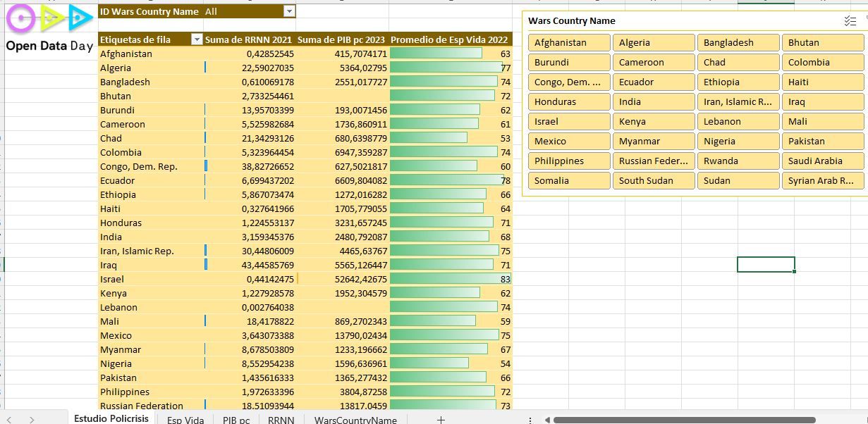Click the horizontal scrollbar at the bottom
Screen dimensions: 868x424
pos(684,420)
